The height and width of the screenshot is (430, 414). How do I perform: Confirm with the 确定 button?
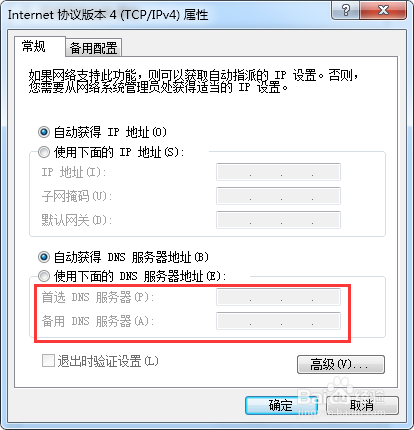click(281, 405)
